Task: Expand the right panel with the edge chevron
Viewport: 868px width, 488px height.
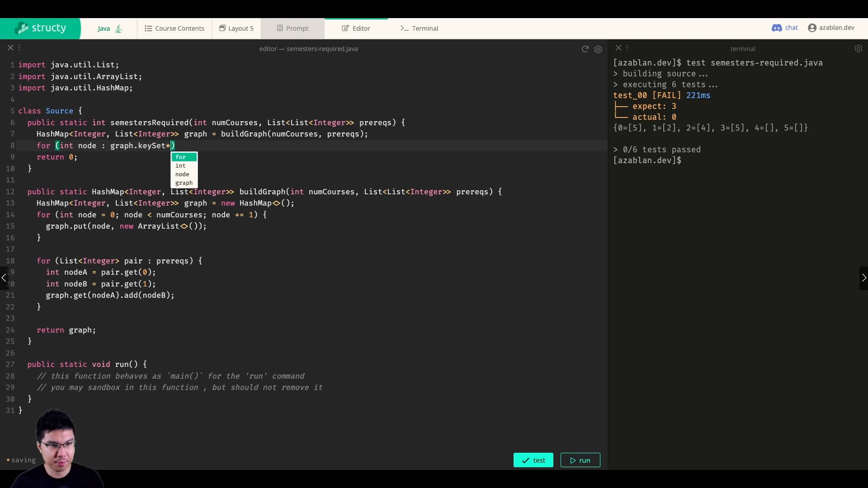Action: 863,278
